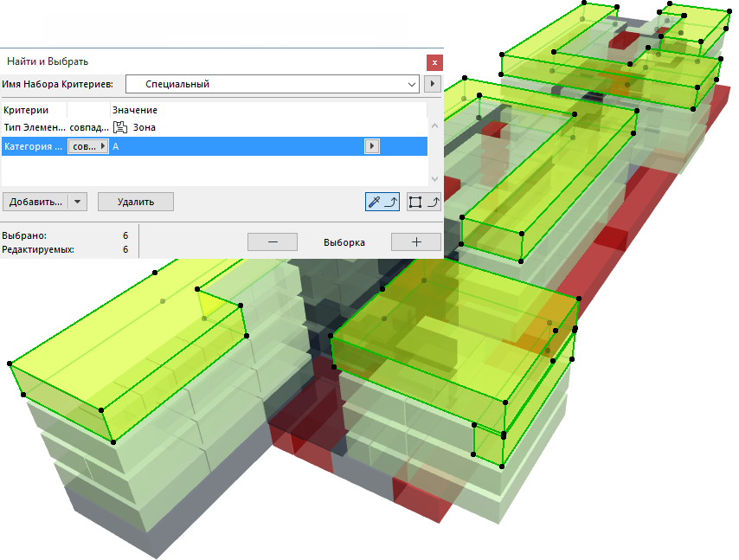
Task: Click the criteria list scroll up arrow
Action: [434, 126]
